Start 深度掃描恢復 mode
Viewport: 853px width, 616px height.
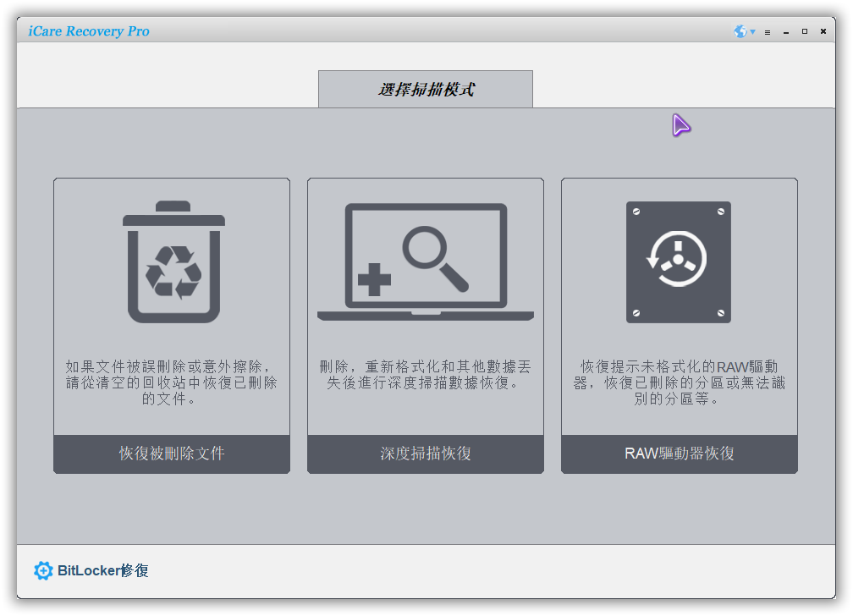(x=426, y=454)
